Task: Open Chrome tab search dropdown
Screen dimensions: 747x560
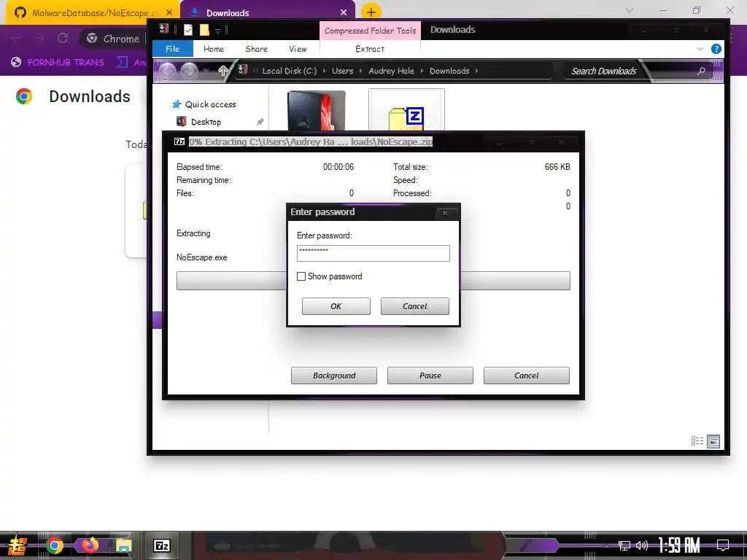Action: pos(630,10)
